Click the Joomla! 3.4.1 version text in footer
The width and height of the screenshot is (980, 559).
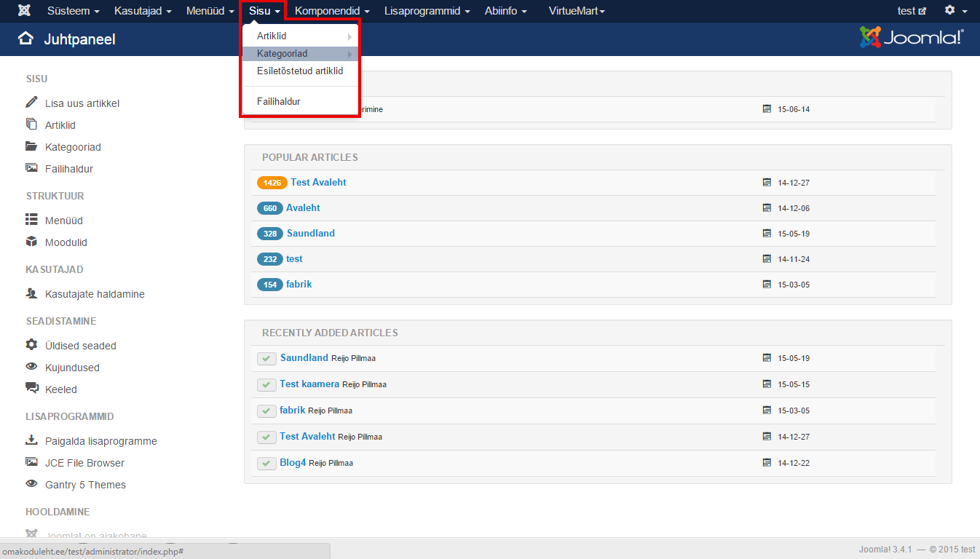coord(885,549)
